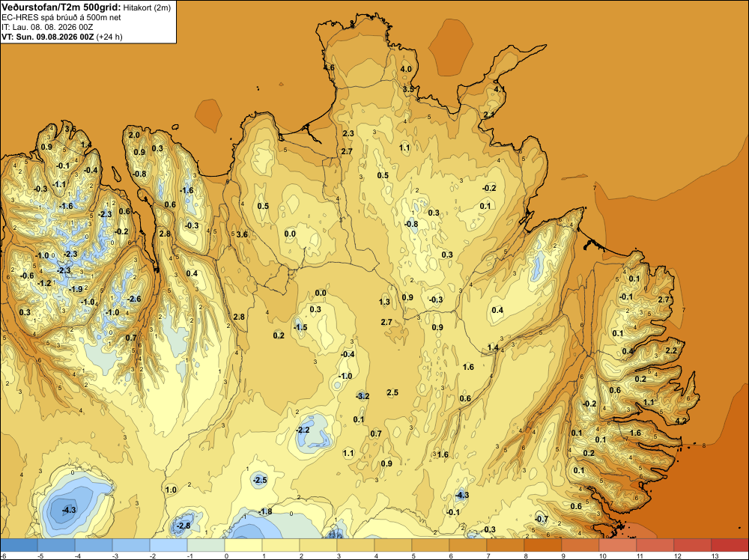Image resolution: width=749 pixels, height=560 pixels.
Task: Click the 4.2 temperature value
Action: [x=681, y=421]
